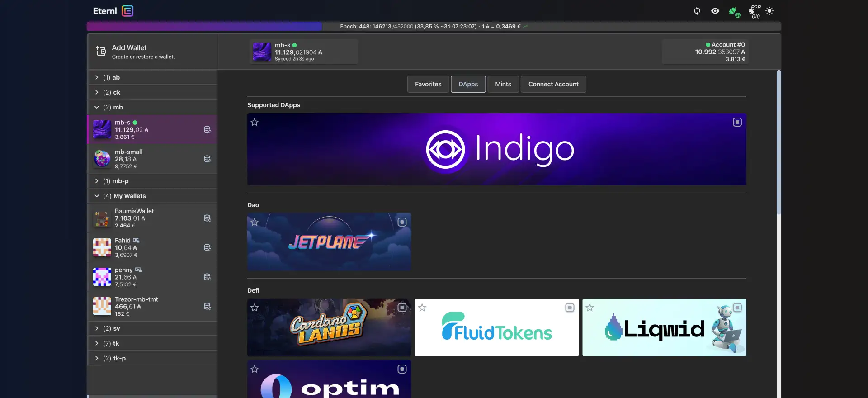Screen dimensions: 868x398
Task: Click the green network plug icon
Action: click(734, 12)
